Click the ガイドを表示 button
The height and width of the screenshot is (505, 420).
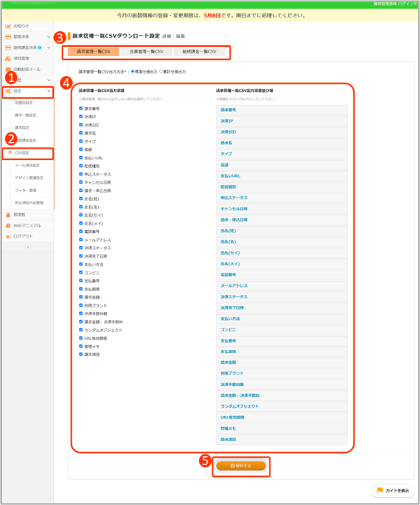(393, 491)
